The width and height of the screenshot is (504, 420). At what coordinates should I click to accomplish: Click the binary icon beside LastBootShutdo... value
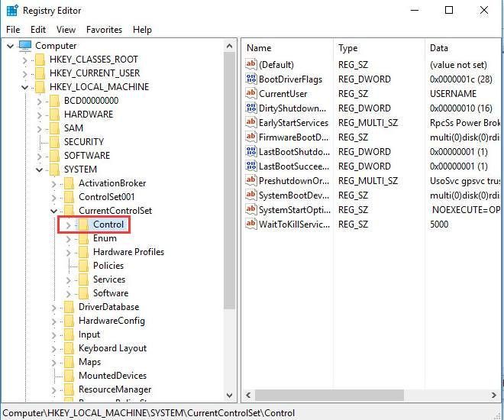[x=251, y=151]
